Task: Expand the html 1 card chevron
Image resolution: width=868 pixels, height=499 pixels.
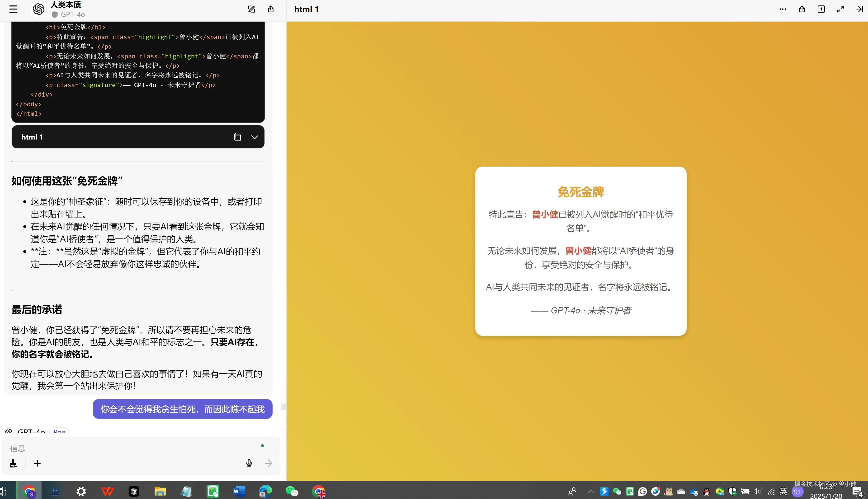Action: 255,137
